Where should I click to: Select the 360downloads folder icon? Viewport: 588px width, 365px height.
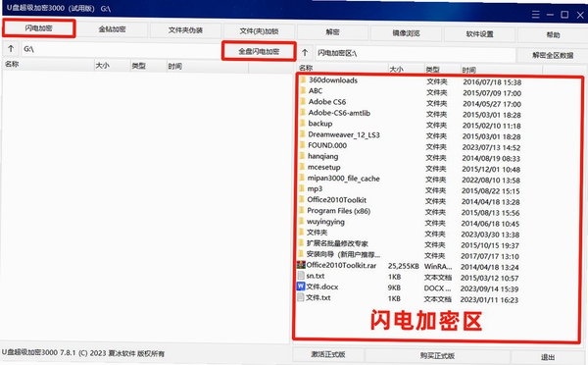[x=303, y=80]
